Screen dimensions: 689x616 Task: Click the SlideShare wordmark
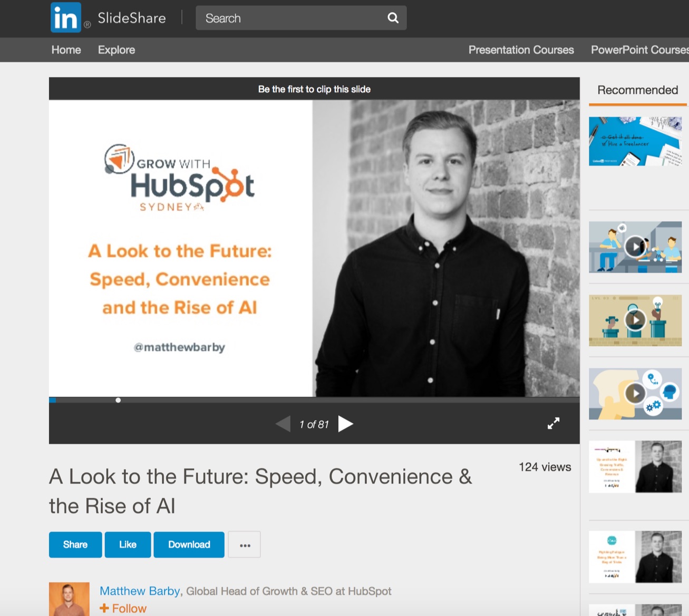[132, 18]
